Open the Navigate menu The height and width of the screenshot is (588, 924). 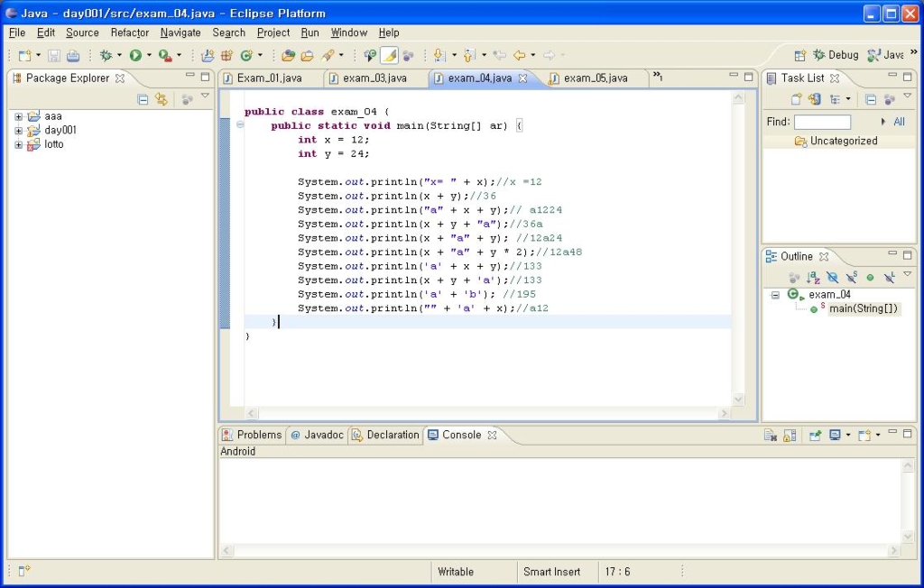pyautogui.click(x=180, y=32)
